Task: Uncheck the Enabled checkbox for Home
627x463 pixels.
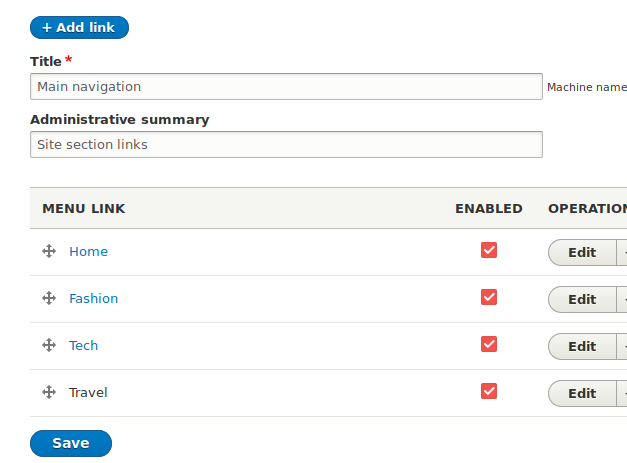Action: click(x=489, y=250)
